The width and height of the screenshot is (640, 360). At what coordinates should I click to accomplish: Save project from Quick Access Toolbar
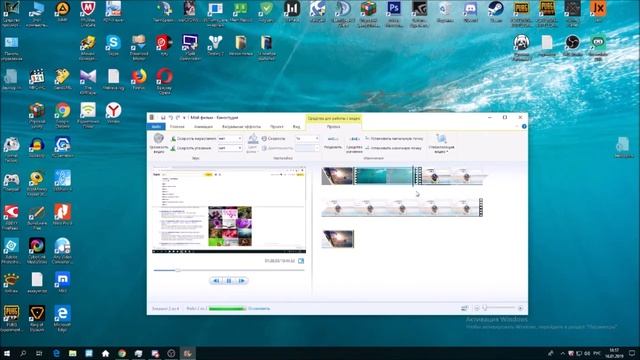pos(163,118)
